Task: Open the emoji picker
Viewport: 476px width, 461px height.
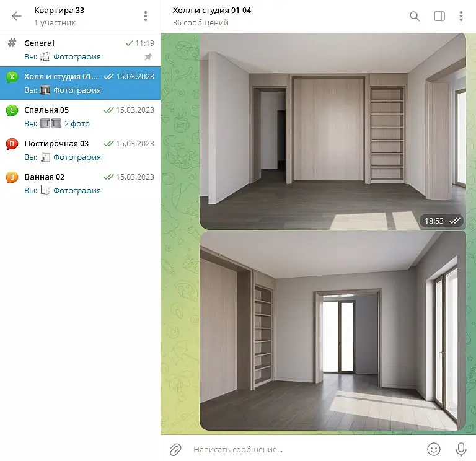Action: (x=434, y=449)
